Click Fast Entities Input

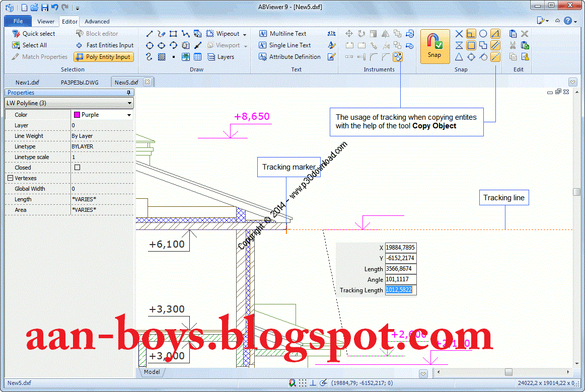pyautogui.click(x=105, y=45)
